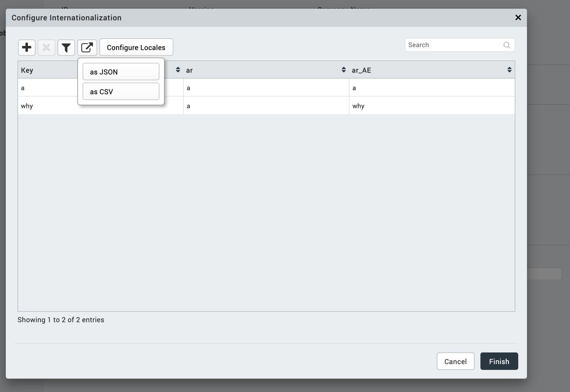
Task: Focus the Search input field
Action: point(454,45)
